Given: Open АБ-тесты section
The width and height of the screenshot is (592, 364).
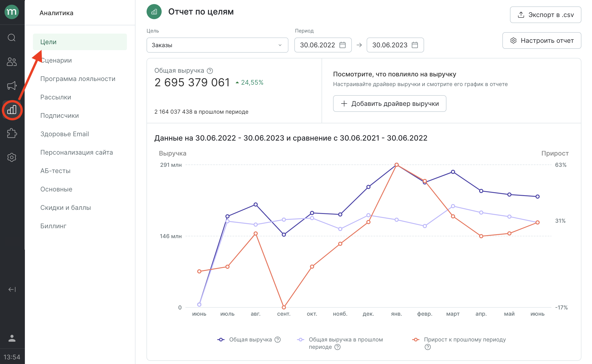Looking at the screenshot, I should (x=56, y=171).
